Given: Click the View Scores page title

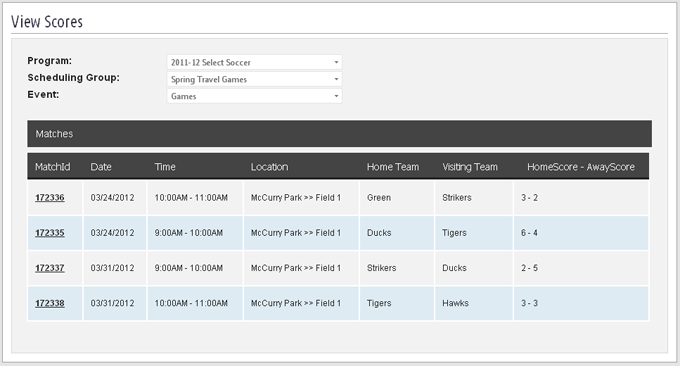Looking at the screenshot, I should 47,22.
